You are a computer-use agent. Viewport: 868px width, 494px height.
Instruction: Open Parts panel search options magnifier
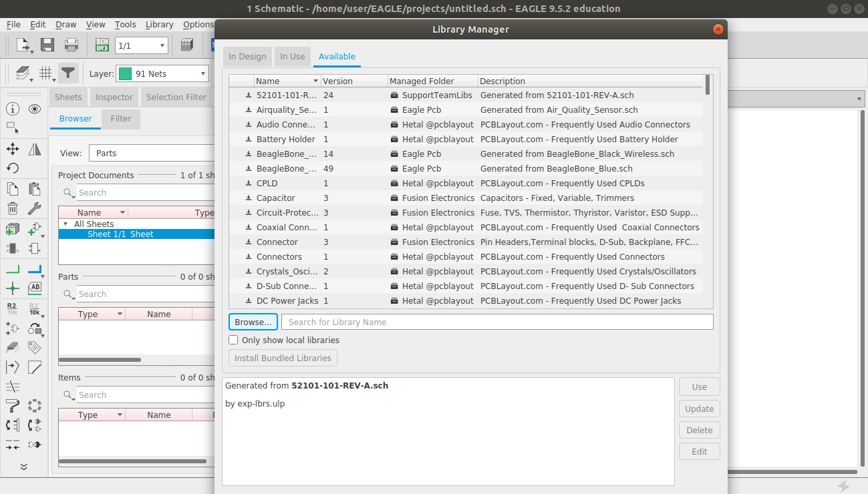click(x=69, y=294)
